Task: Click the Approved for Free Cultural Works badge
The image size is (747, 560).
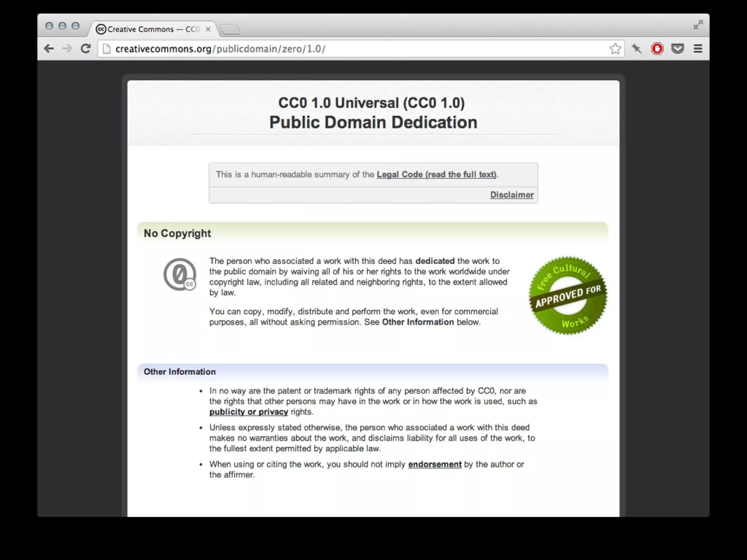Action: [x=568, y=295]
